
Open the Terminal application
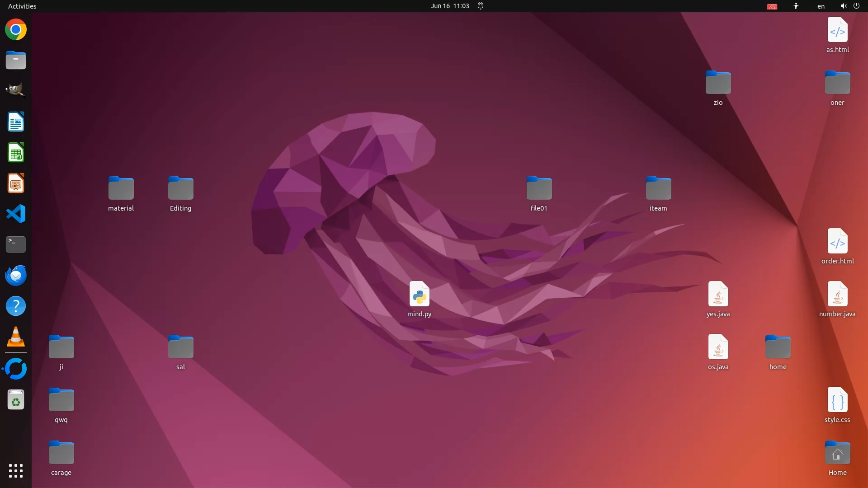click(x=16, y=244)
